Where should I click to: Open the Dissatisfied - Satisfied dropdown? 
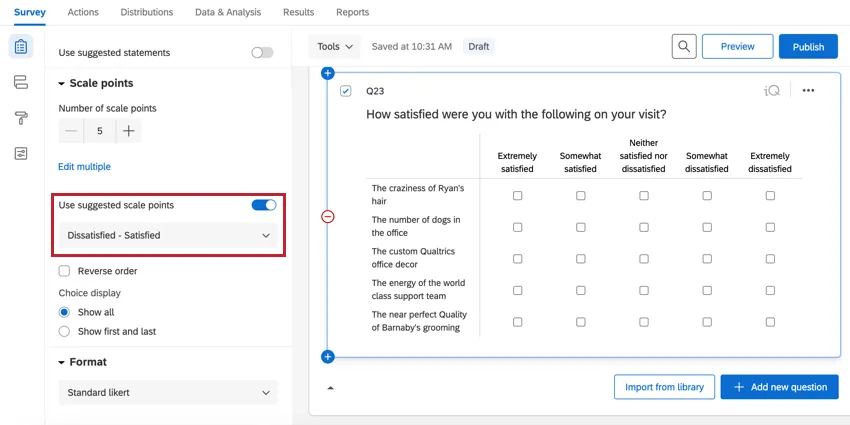click(x=168, y=236)
